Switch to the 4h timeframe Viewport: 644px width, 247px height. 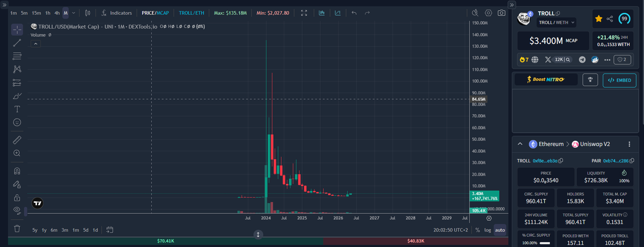pos(57,12)
